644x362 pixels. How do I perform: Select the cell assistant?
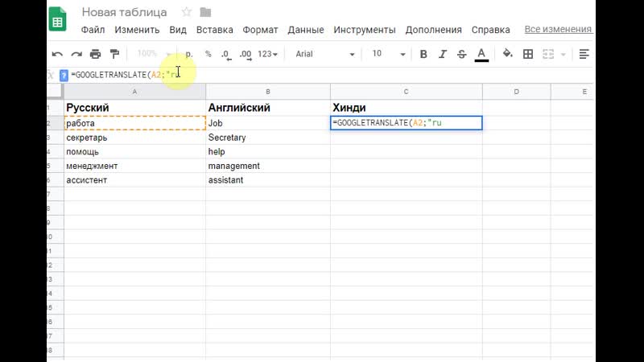(x=268, y=180)
